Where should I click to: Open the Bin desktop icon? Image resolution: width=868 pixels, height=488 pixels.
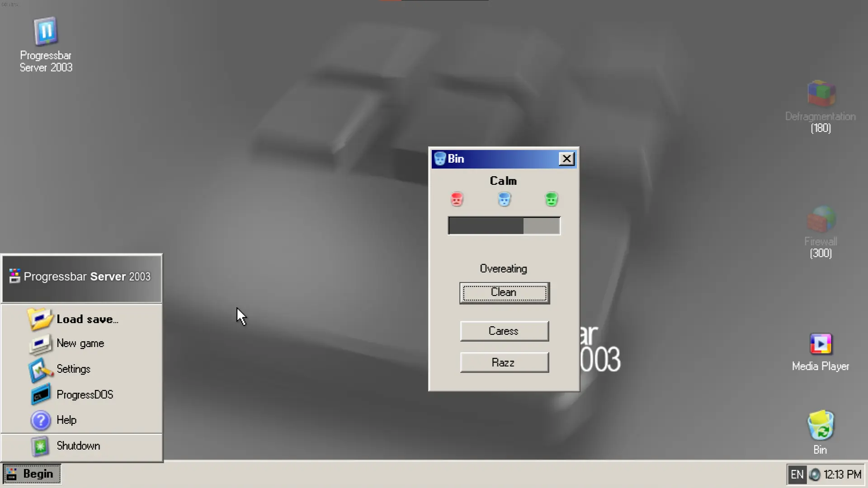point(821,432)
